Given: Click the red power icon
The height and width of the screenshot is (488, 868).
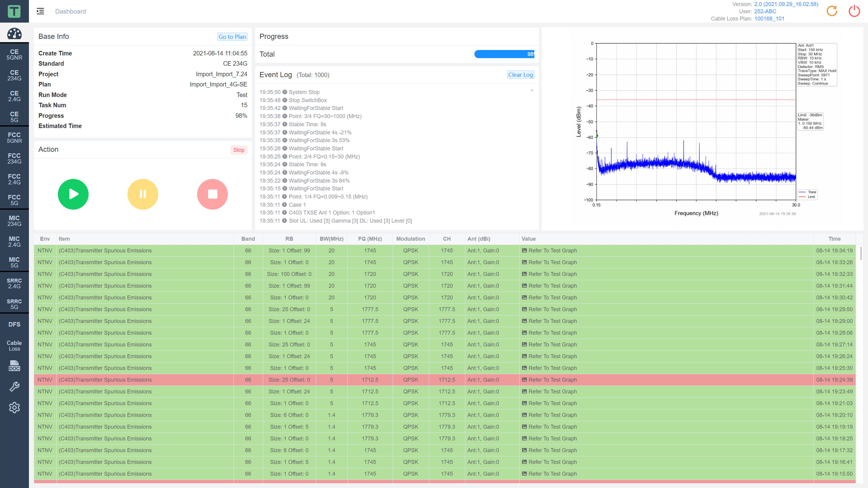Looking at the screenshot, I should [x=854, y=11].
